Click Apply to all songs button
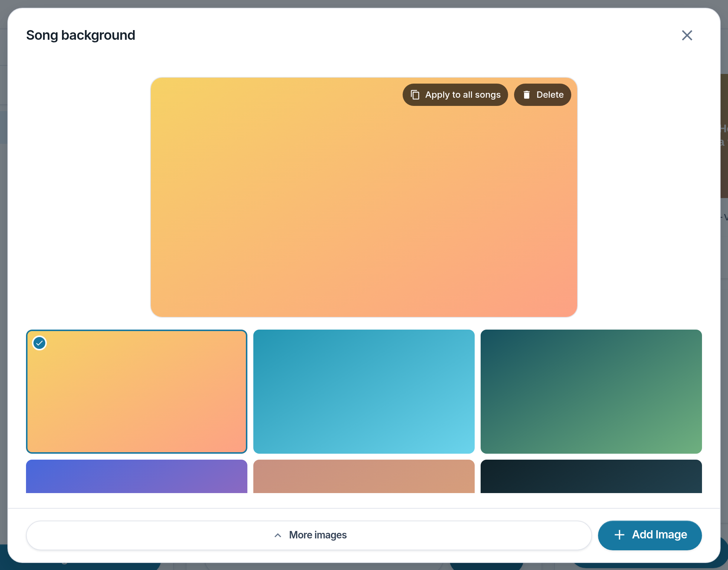 455,95
